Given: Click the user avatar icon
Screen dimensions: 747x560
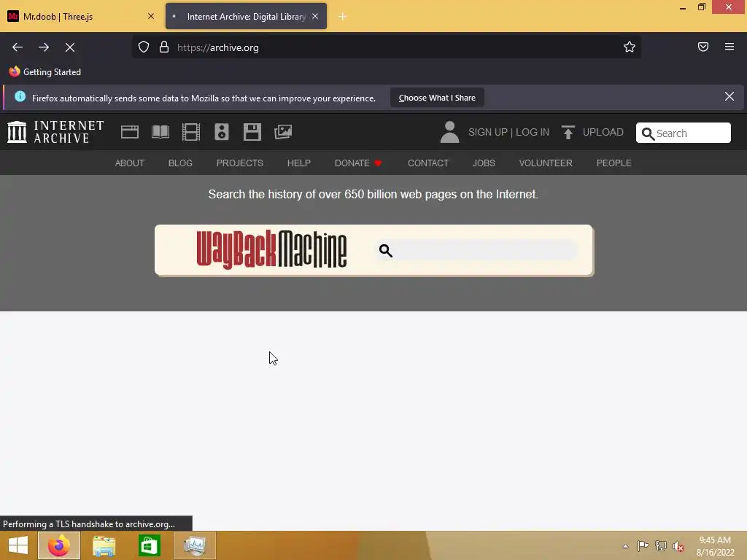Looking at the screenshot, I should (x=449, y=132).
